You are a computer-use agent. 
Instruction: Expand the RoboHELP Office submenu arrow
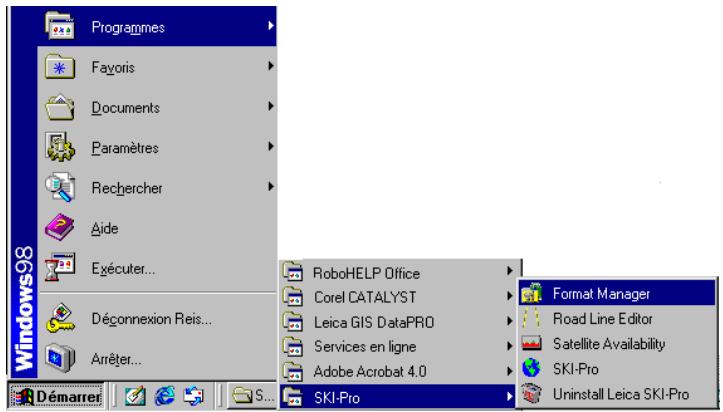pos(510,271)
